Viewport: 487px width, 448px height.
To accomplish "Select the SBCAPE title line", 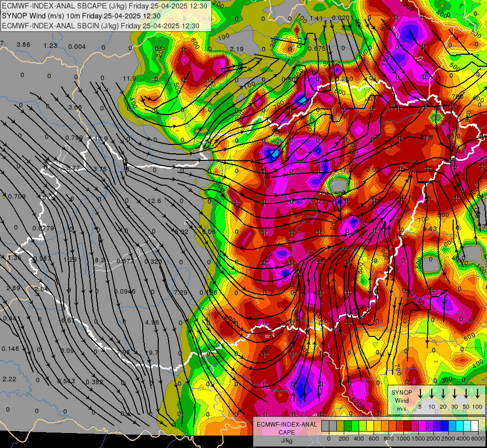I will pos(104,5).
